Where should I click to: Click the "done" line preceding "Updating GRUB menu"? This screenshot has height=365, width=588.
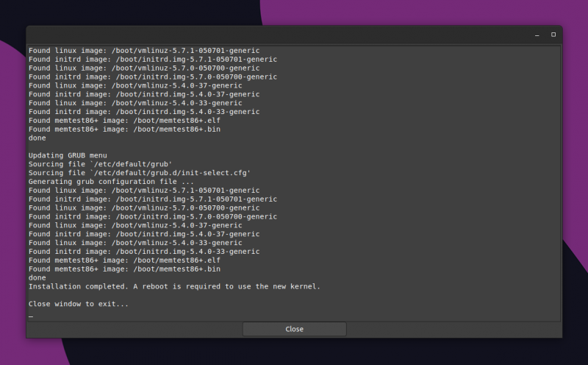[x=37, y=138]
